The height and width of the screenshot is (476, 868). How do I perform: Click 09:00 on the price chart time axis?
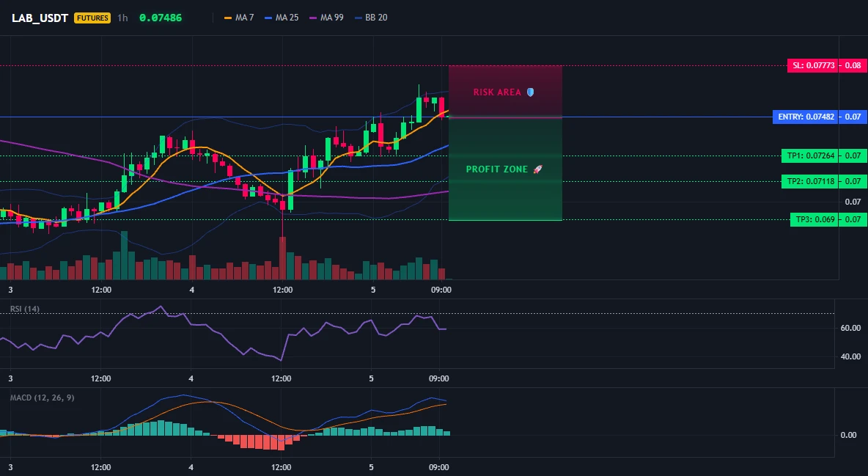(441, 290)
